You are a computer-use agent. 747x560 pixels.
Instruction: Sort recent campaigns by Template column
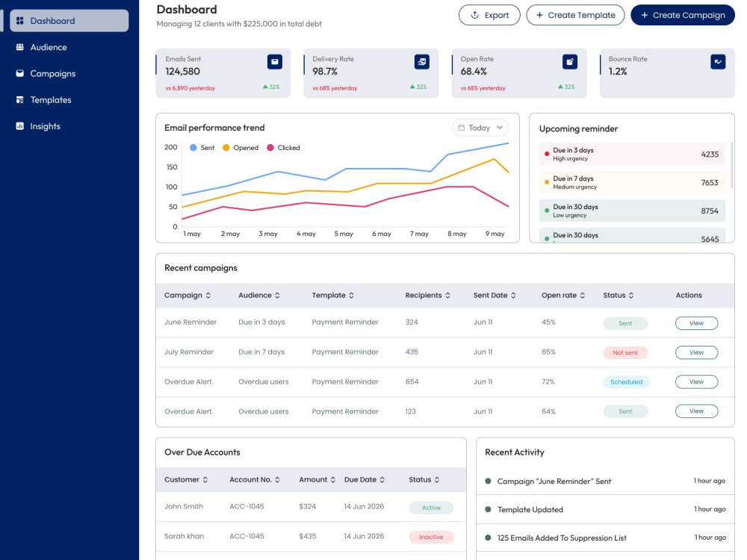tap(352, 295)
